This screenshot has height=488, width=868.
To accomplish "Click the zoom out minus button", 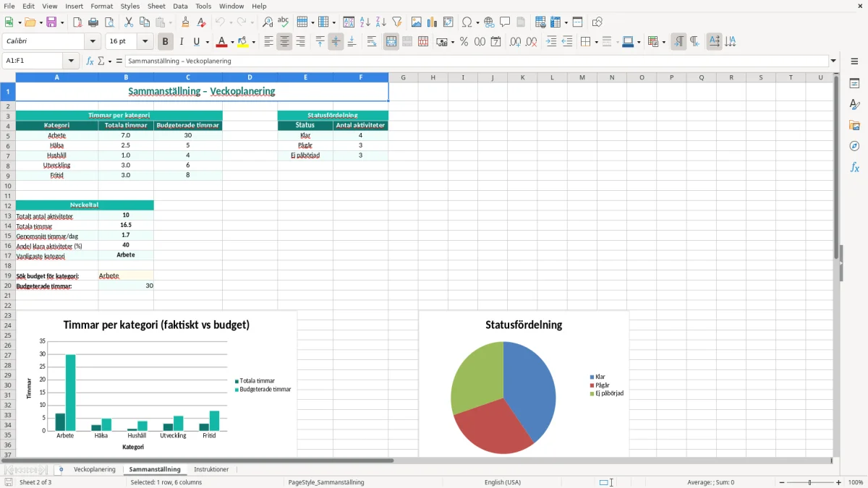I will pos(782,482).
